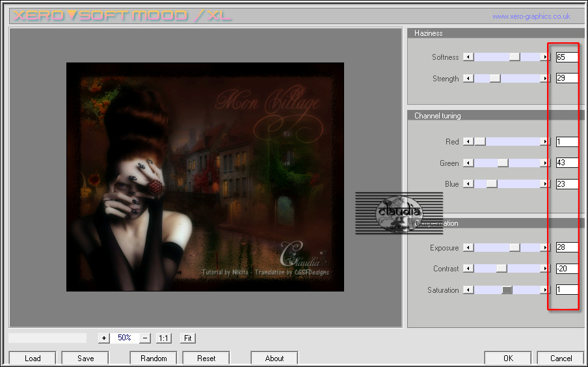Click the Saturation value field
This screenshot has height=367, width=588.
click(x=567, y=290)
